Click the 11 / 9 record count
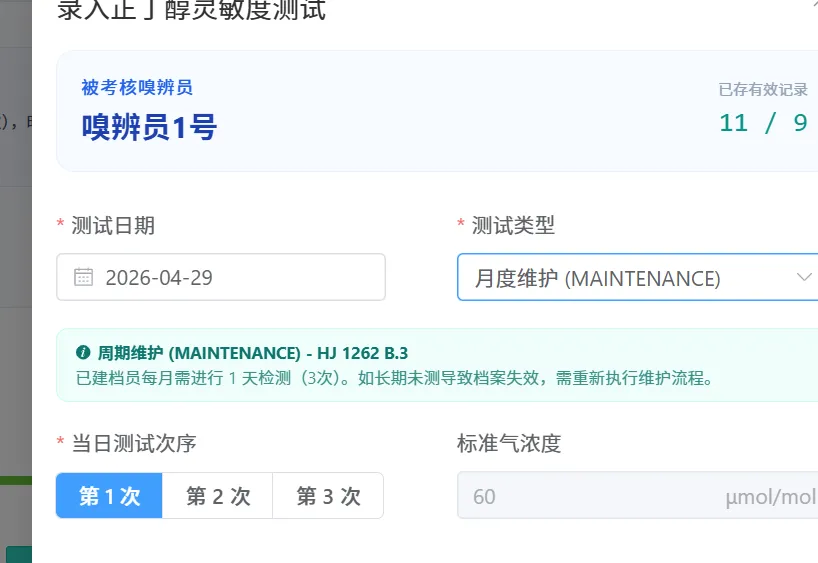This screenshot has width=818, height=563. pyautogui.click(x=763, y=123)
